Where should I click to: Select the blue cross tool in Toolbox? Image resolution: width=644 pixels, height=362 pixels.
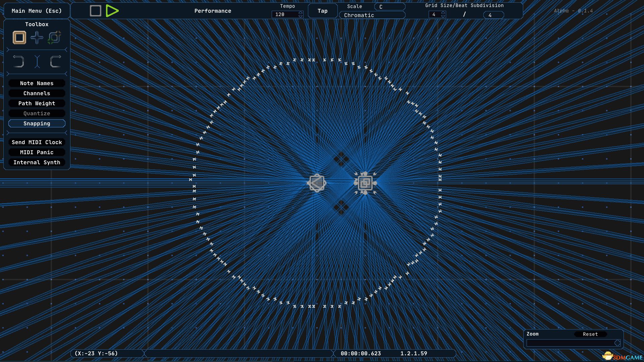(x=37, y=38)
